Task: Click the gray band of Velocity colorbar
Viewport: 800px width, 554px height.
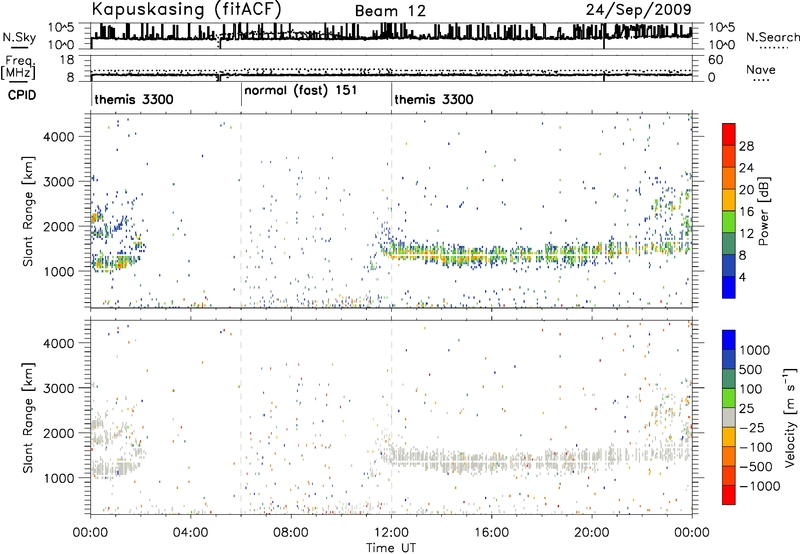Action: click(729, 417)
